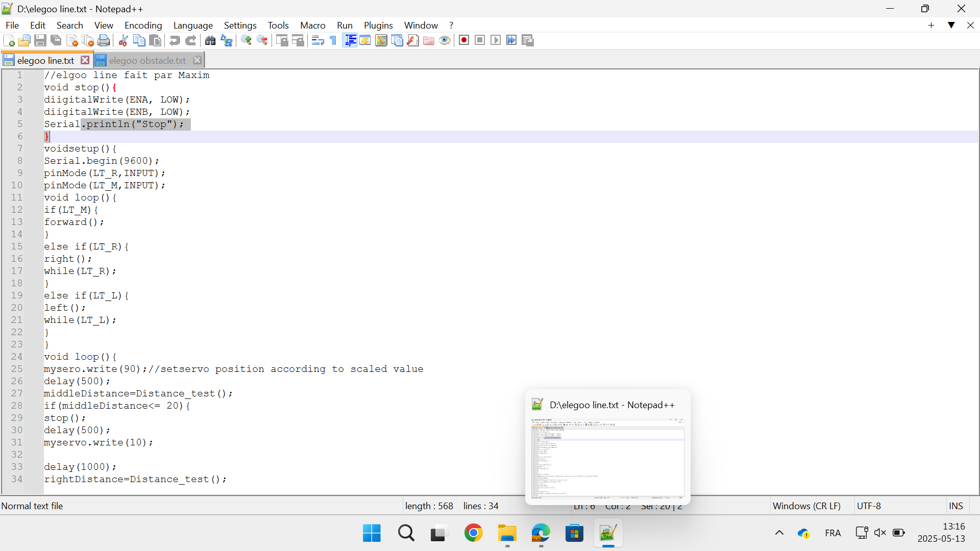This screenshot has width=980, height=551.
Task: Undo the last edit using toolbar arrow
Action: click(175, 40)
